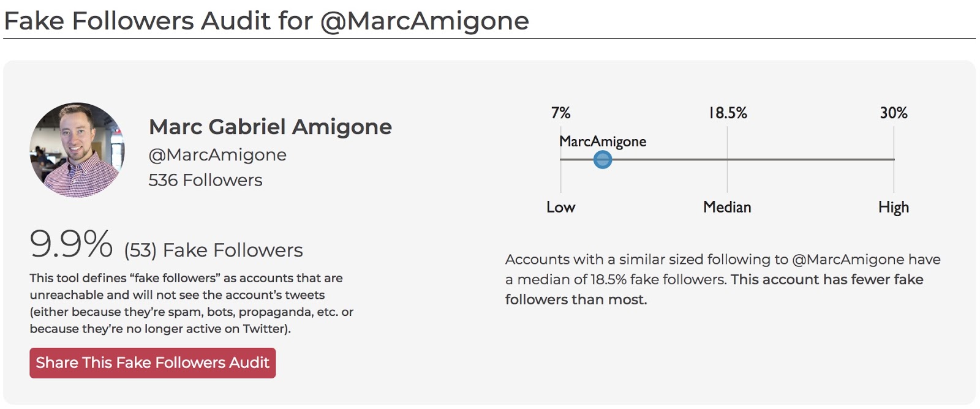Click the Share This Fake Followers Audit button

coord(153,362)
